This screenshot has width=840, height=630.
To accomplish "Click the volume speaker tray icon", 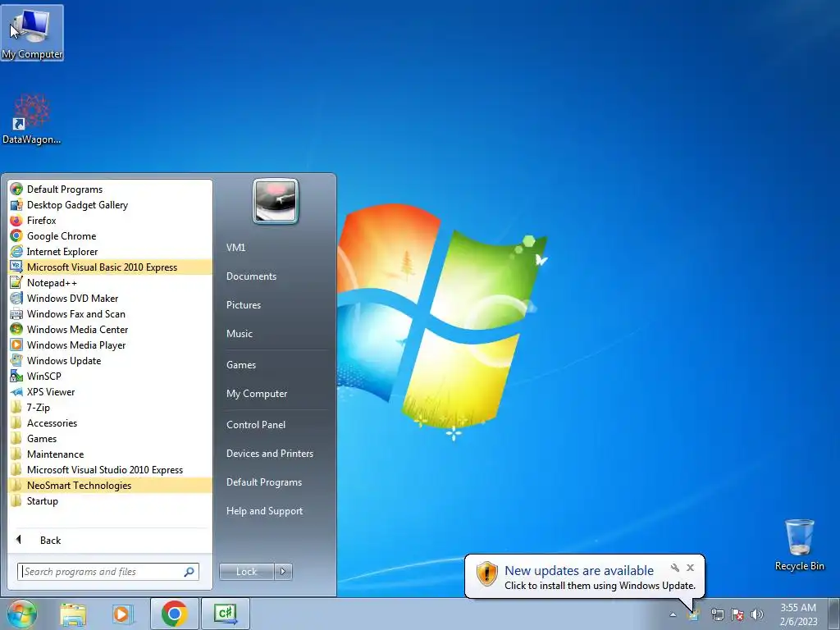I will pyautogui.click(x=756, y=614).
